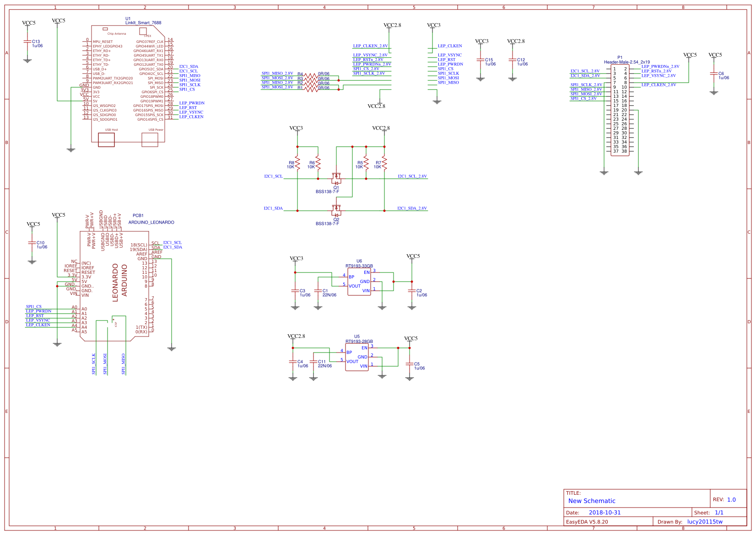Click the I2C1_SCL_2.8V net label
The image size is (756, 535).
tap(412, 175)
